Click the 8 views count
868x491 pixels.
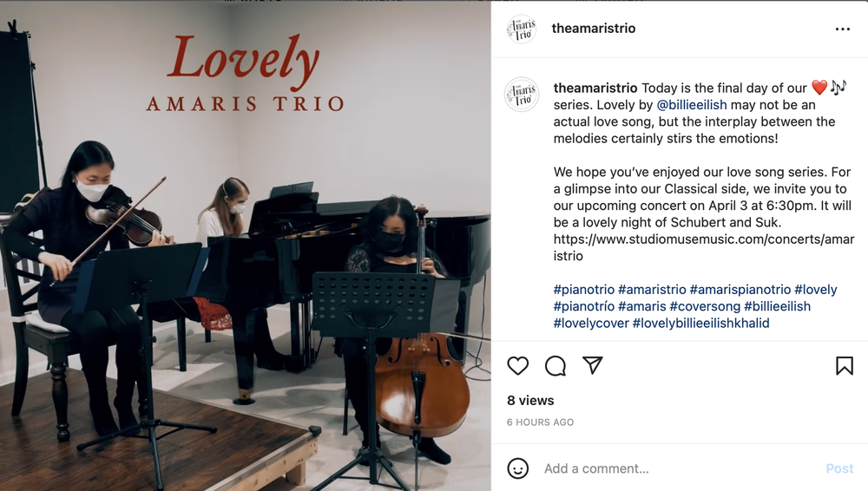tap(530, 400)
